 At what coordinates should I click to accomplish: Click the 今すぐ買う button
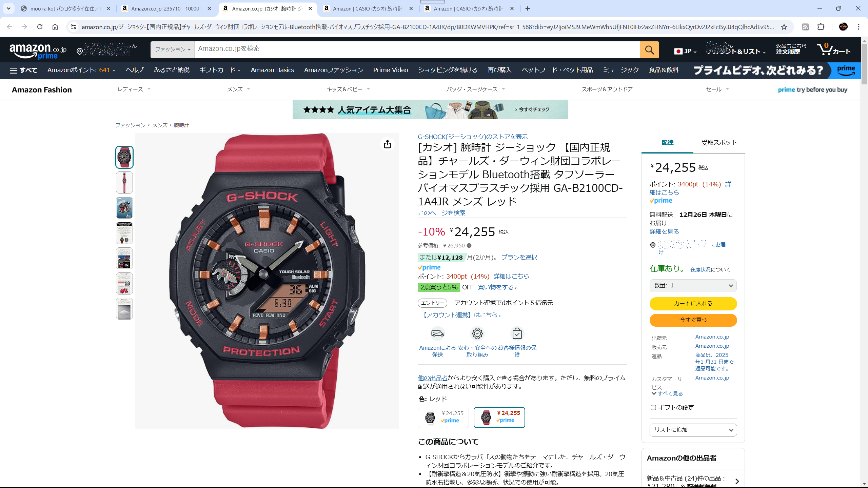(693, 320)
